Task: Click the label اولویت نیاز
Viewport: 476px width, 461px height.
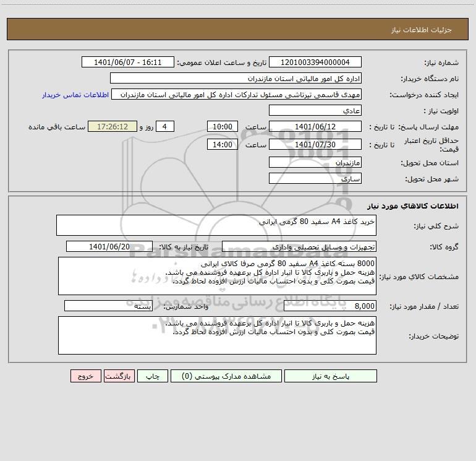Action: (x=441, y=111)
